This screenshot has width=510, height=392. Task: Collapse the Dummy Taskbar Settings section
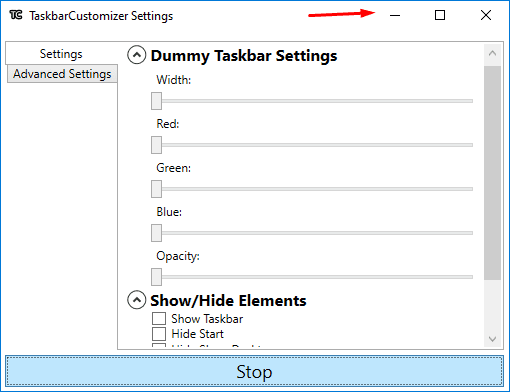point(137,55)
